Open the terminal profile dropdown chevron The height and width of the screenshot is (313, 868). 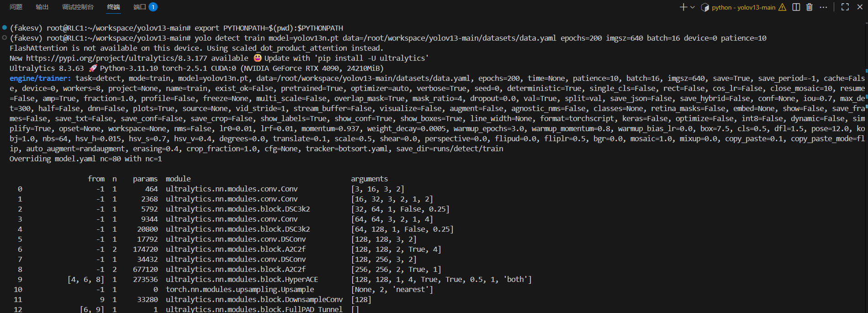693,7
